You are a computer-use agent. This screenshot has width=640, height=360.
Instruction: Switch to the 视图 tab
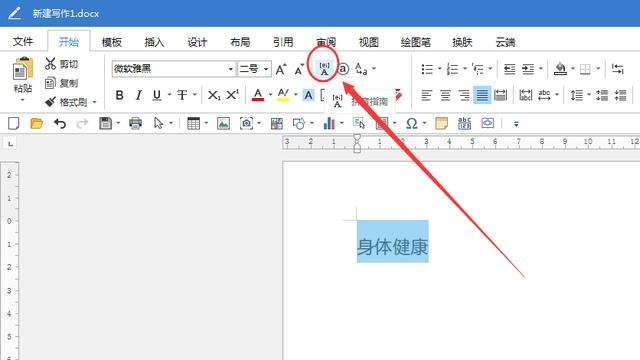click(x=369, y=42)
